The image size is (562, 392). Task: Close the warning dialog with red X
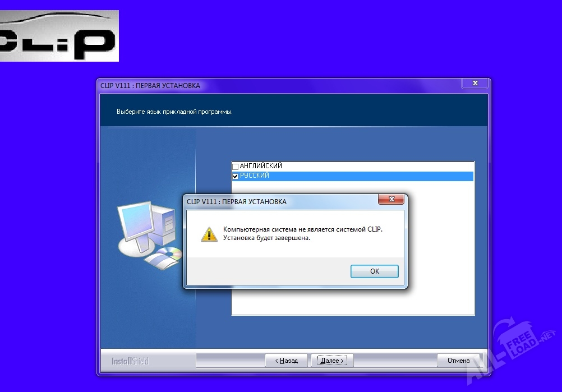(391, 200)
